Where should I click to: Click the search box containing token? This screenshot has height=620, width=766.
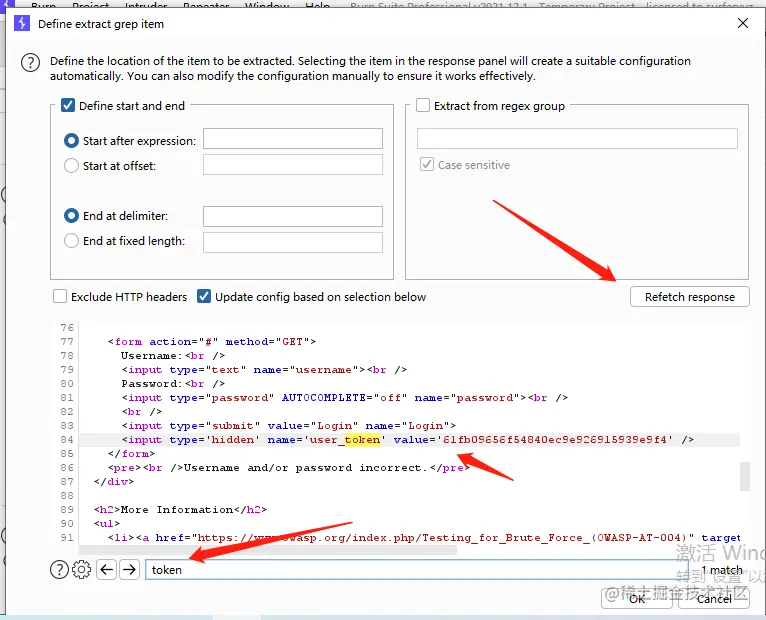(x=416, y=570)
